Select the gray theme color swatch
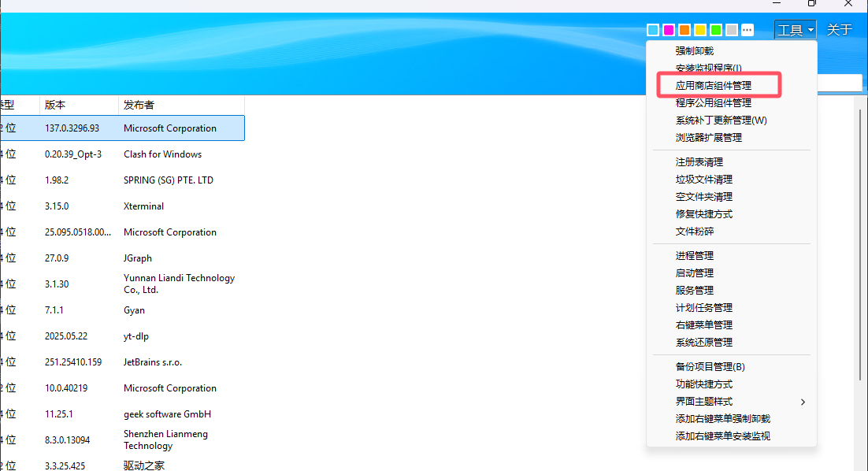This screenshot has height=471, width=868. point(732,30)
